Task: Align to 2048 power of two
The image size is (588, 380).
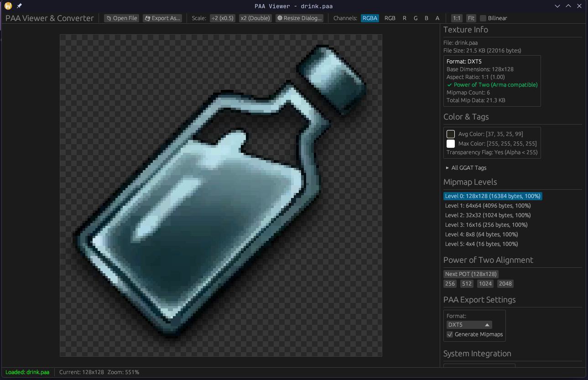Action: click(x=505, y=284)
